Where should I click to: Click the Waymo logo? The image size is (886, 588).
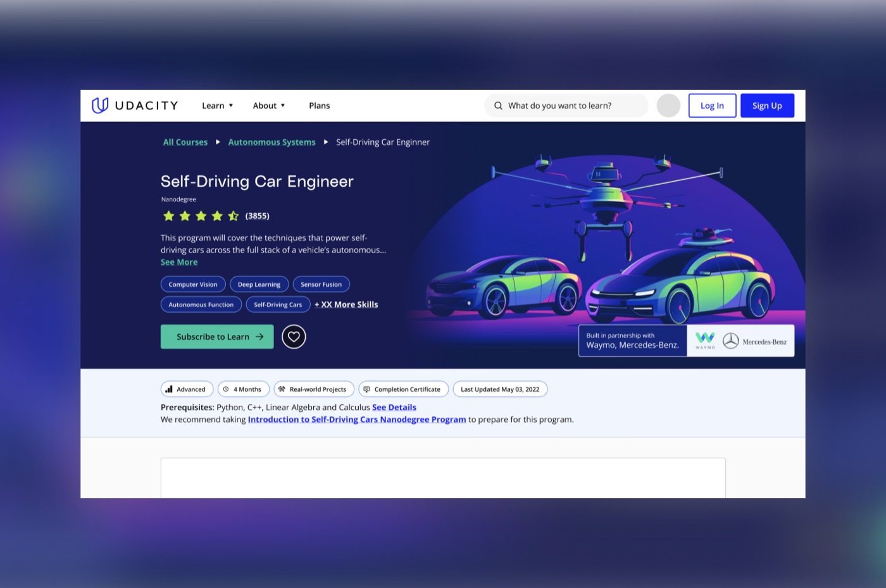(705, 341)
